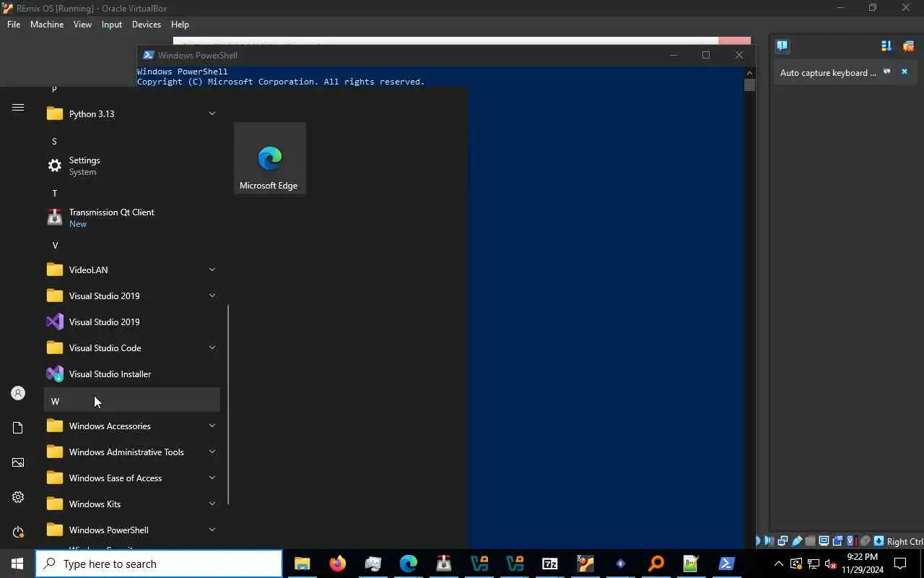Open the VirtualBox Help menu
This screenshot has width=924, height=578.
pyautogui.click(x=180, y=24)
